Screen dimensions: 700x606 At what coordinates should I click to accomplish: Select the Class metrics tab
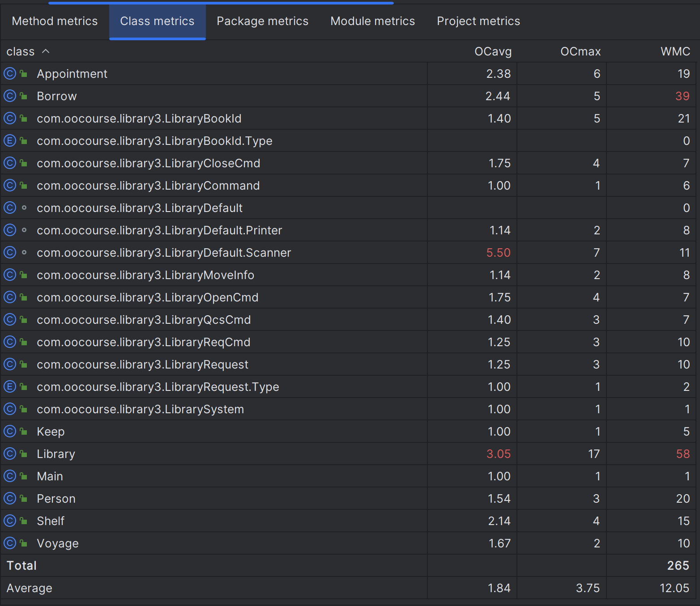[157, 21]
